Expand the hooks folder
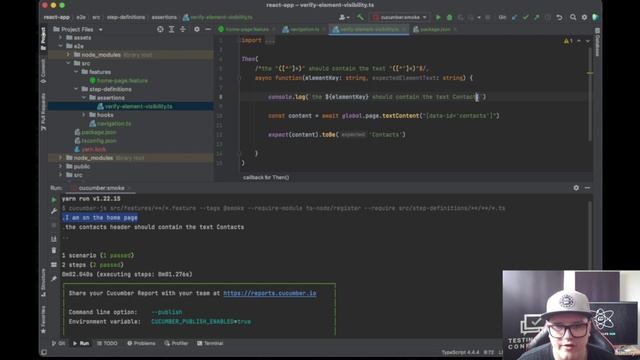The image size is (640, 360). tap(84, 115)
